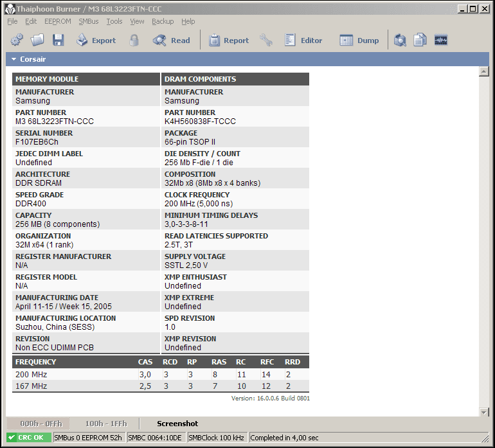Click the wrench tool icon
The width and height of the screenshot is (495, 448).
pyautogui.click(x=265, y=40)
